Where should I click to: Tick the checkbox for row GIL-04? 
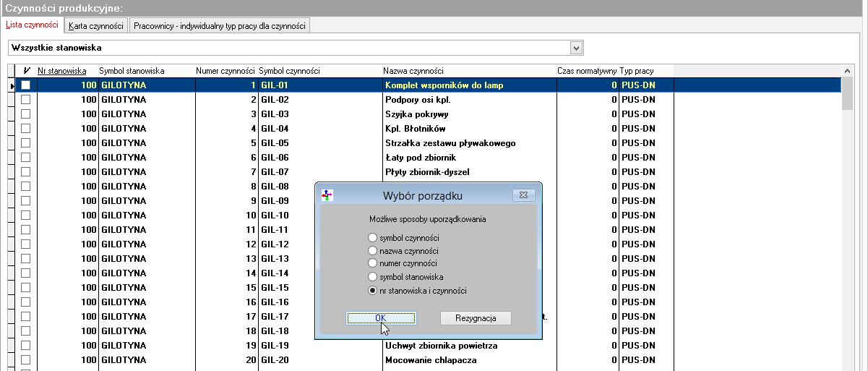pyautogui.click(x=26, y=128)
